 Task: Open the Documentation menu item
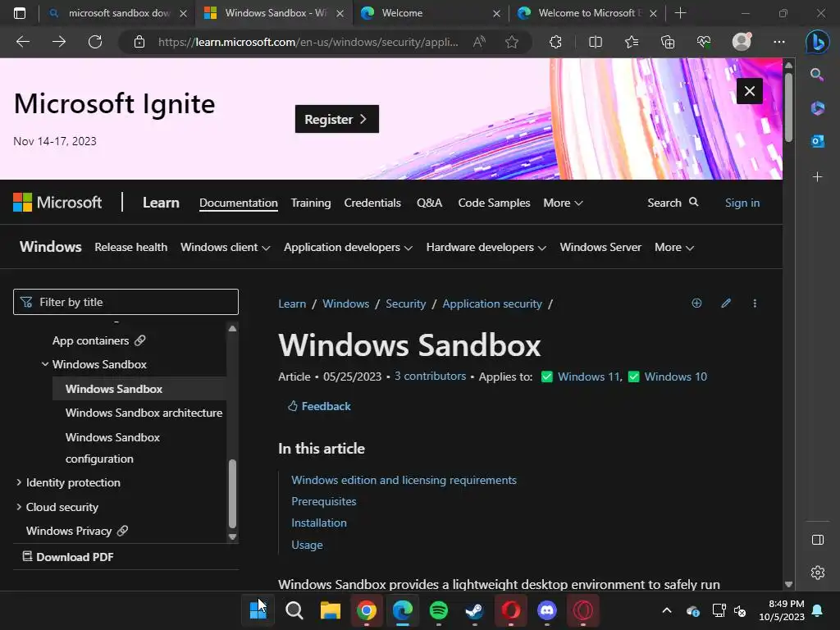[239, 203]
